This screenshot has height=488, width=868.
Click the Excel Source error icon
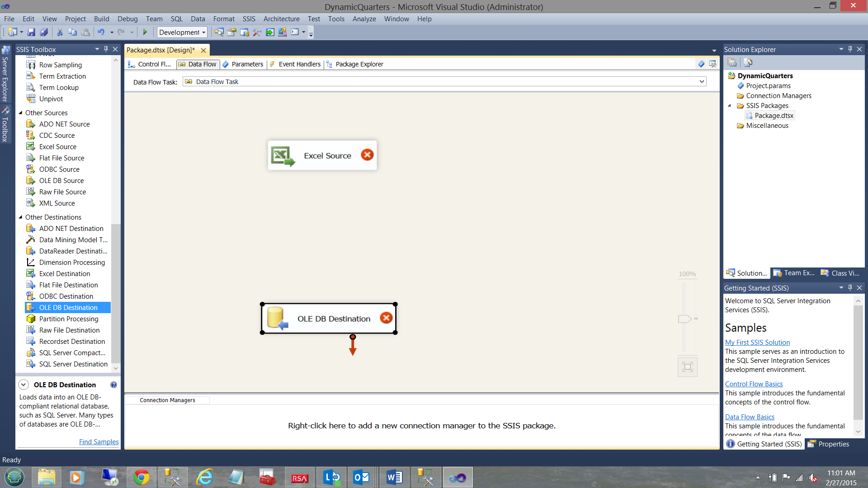pos(367,155)
